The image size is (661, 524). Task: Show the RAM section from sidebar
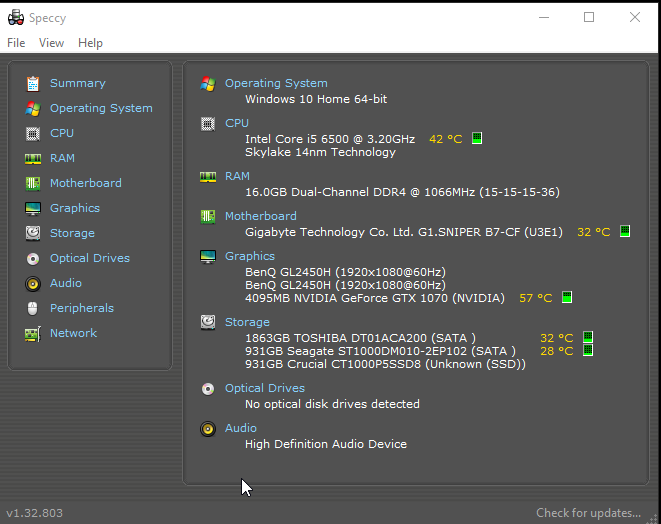coord(62,158)
